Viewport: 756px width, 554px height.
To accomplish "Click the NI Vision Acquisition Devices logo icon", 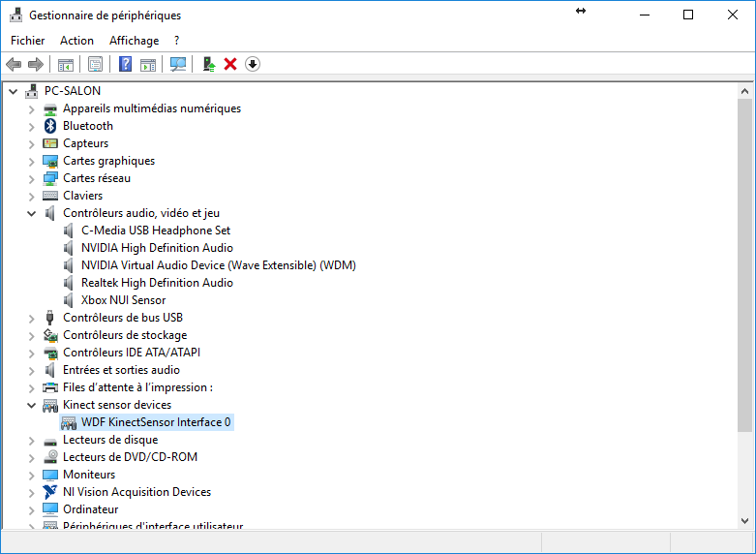I will [50, 492].
